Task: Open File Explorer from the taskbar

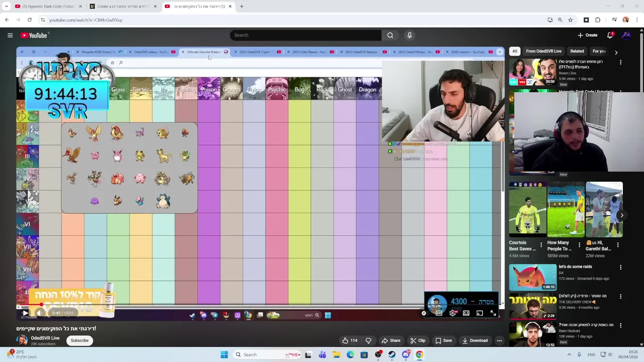Action: 336,354
